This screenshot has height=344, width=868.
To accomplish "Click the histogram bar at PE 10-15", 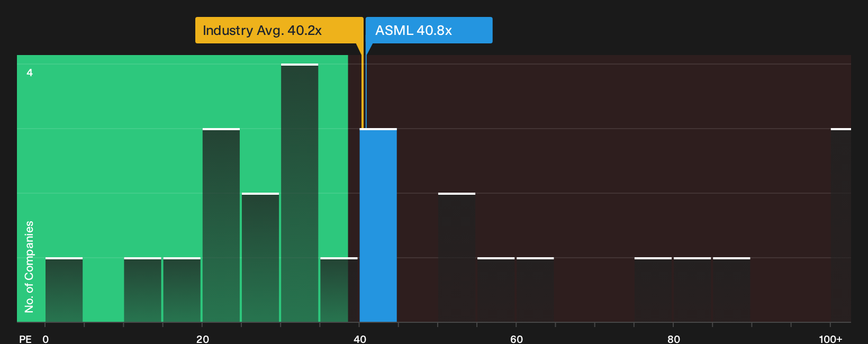I will point(142,289).
